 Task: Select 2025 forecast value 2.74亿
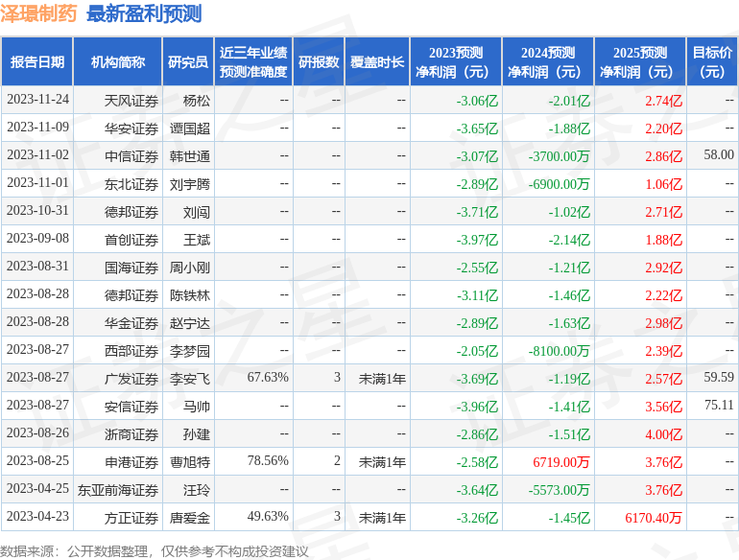coord(663,101)
